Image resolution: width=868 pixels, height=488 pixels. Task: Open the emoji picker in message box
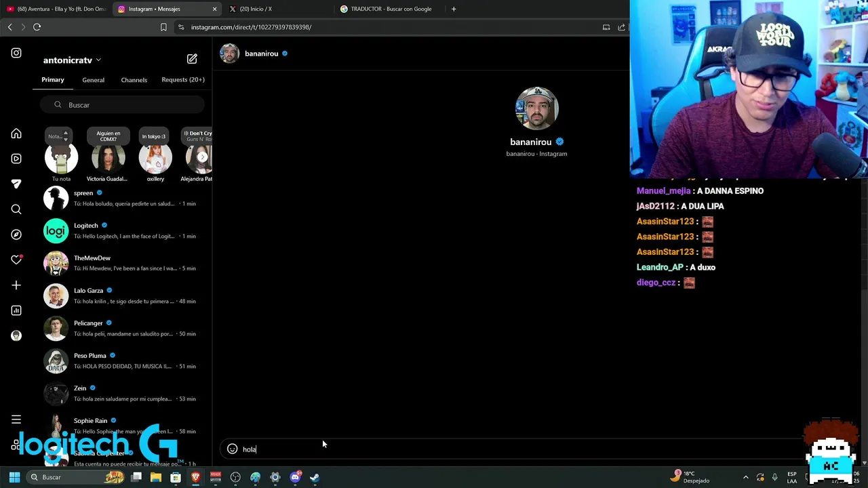pyautogui.click(x=232, y=449)
